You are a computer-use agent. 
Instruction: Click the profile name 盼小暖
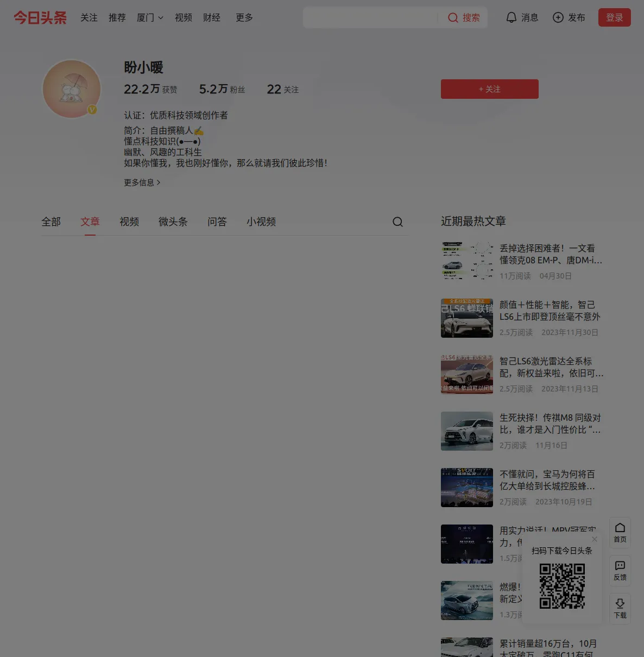143,67
